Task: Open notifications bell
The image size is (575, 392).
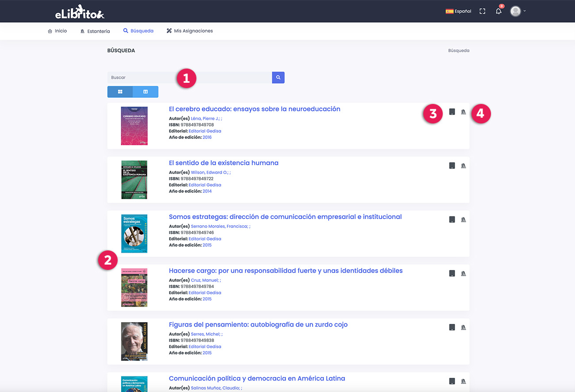Action: 498,11
